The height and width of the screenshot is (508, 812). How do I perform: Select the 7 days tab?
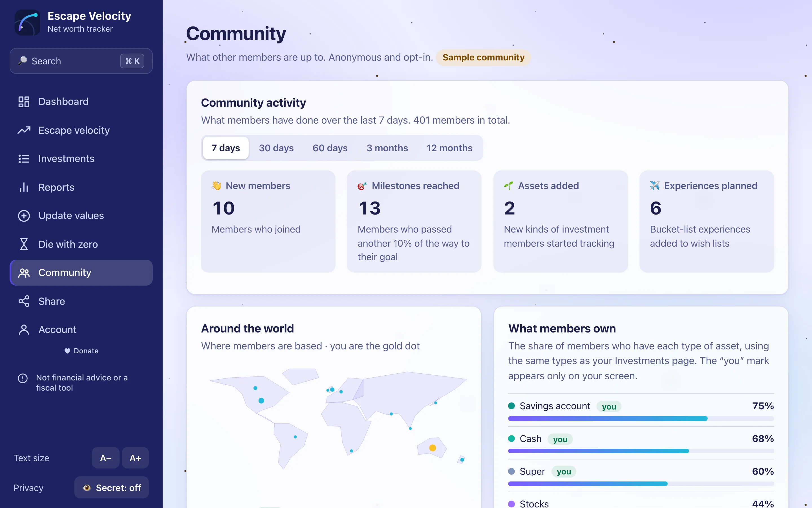(x=226, y=148)
